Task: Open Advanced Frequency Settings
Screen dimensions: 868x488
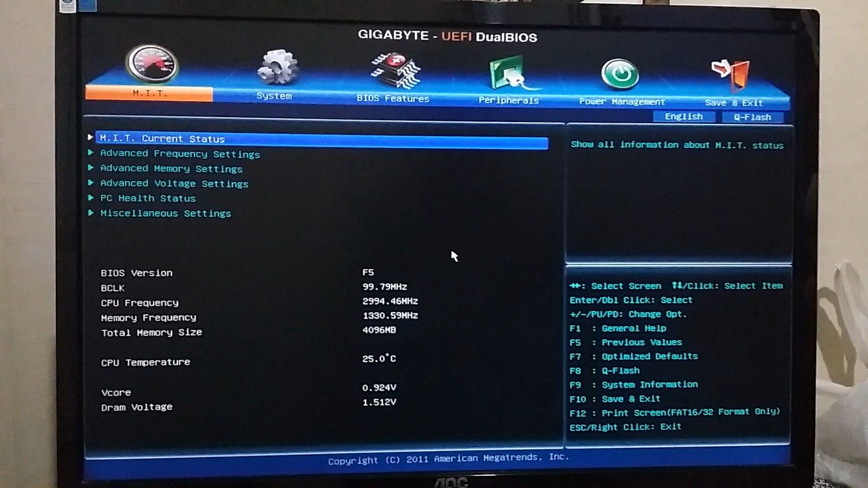Action: coord(180,154)
